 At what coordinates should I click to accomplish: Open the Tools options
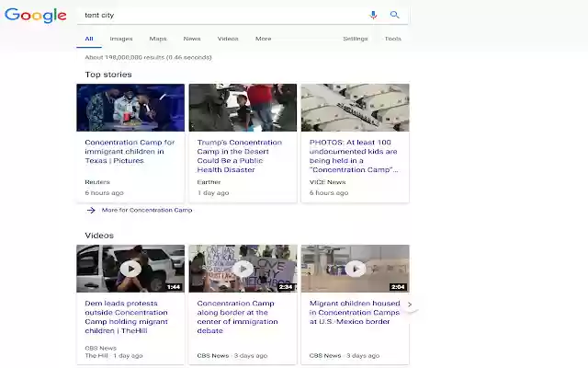coord(393,39)
